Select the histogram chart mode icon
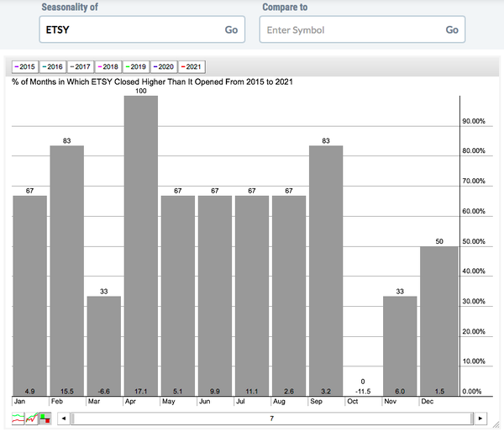 [x=45, y=418]
